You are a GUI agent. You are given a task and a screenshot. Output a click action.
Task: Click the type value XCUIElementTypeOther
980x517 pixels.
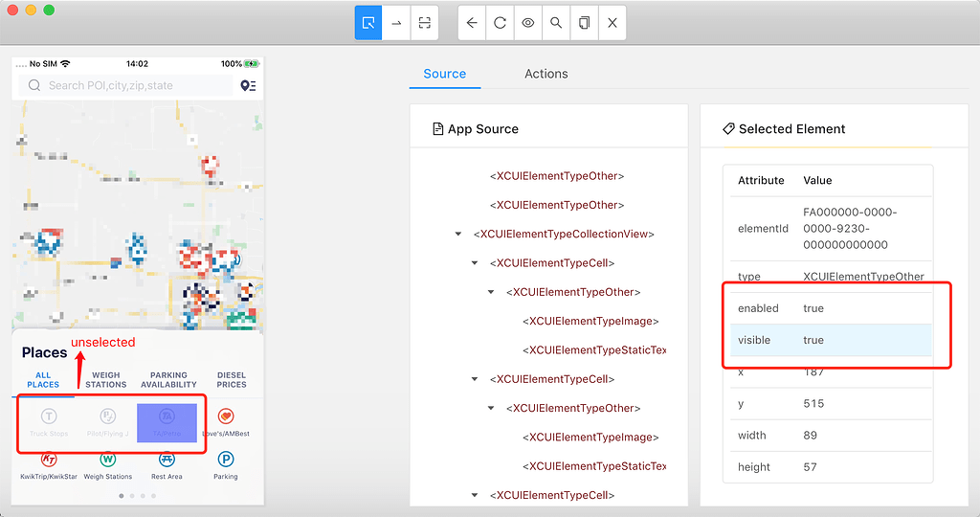pos(863,277)
